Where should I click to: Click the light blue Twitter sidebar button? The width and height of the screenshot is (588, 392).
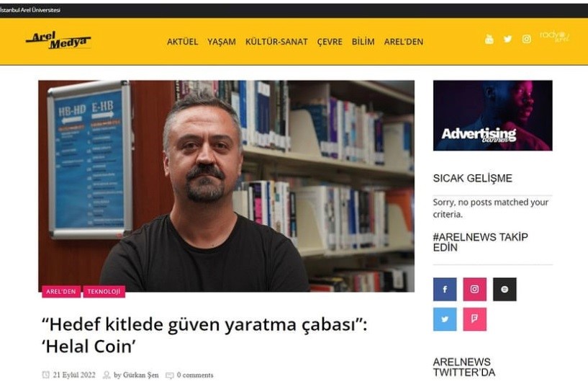[x=445, y=319]
